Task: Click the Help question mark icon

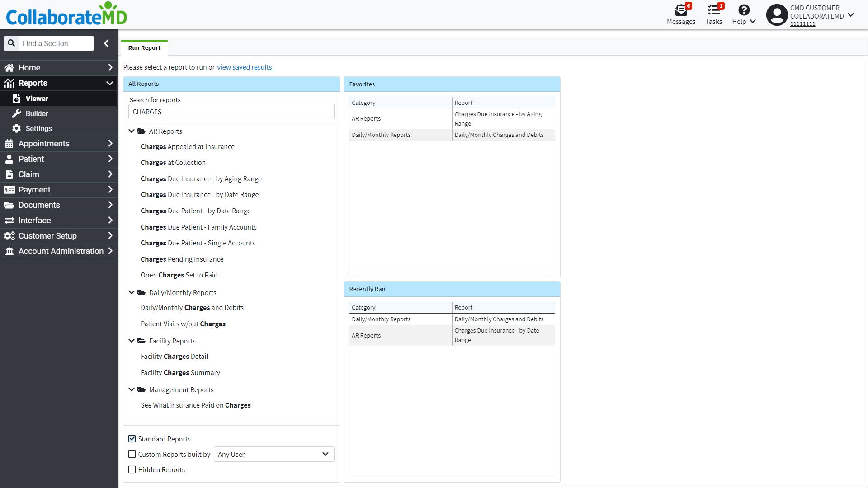Action: (744, 10)
